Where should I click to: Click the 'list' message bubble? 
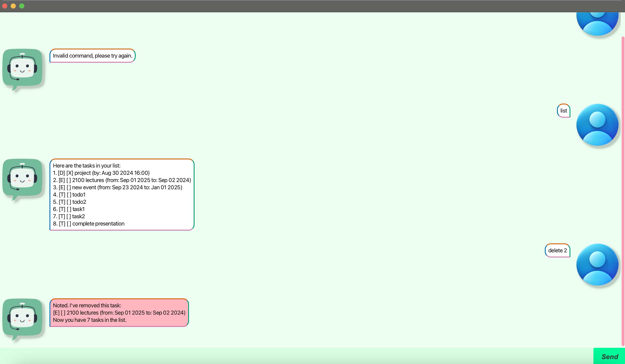point(564,111)
